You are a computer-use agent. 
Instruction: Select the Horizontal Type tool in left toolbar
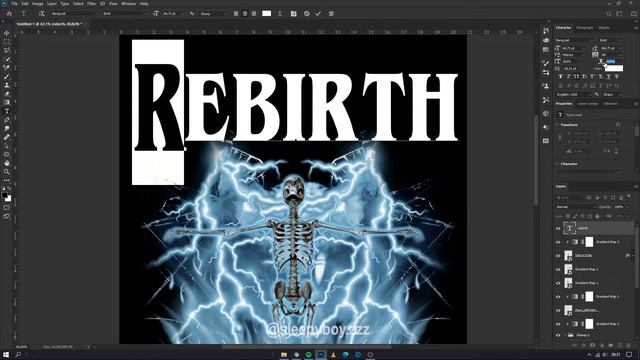7,111
